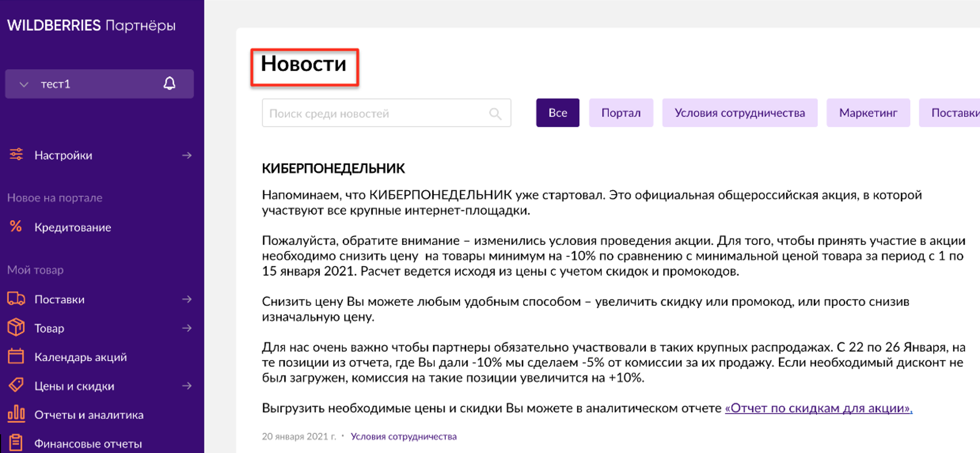This screenshot has width=980, height=453.
Task: Click the Настройки sliders icon
Action: click(16, 155)
